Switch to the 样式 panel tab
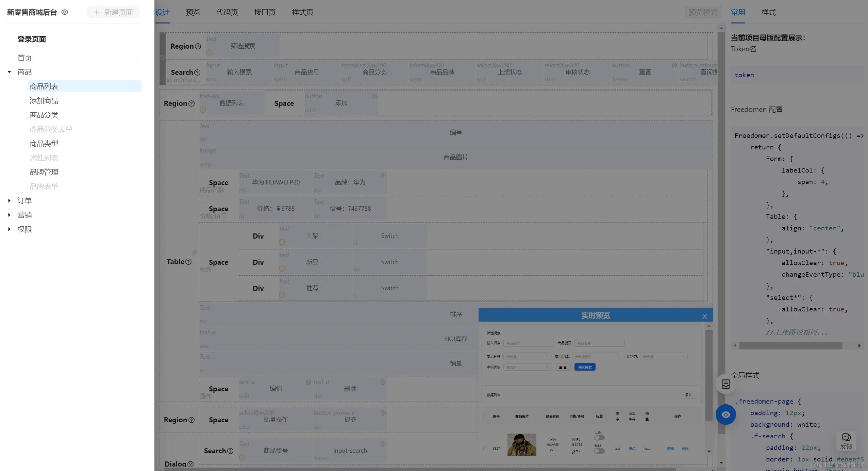The height and width of the screenshot is (471, 868). coord(769,12)
